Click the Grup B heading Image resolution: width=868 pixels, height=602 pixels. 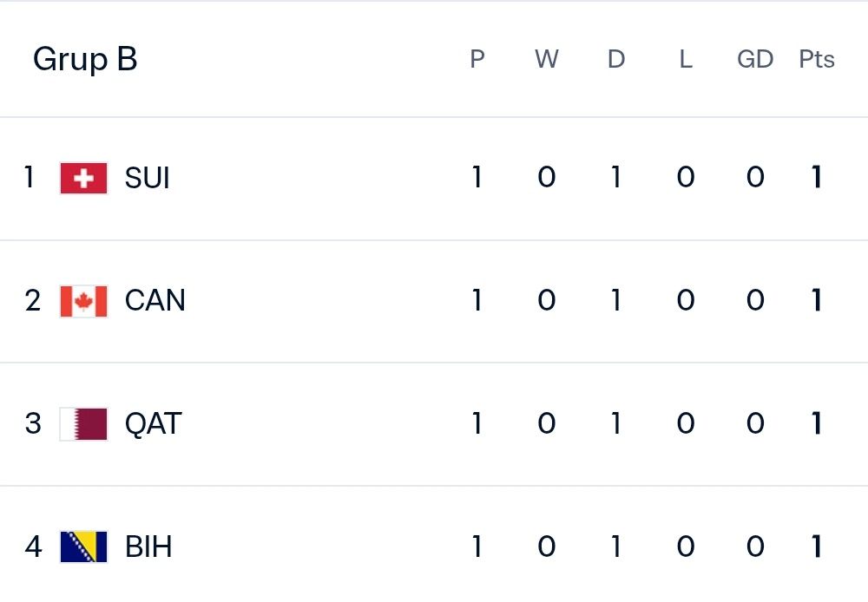(85, 60)
